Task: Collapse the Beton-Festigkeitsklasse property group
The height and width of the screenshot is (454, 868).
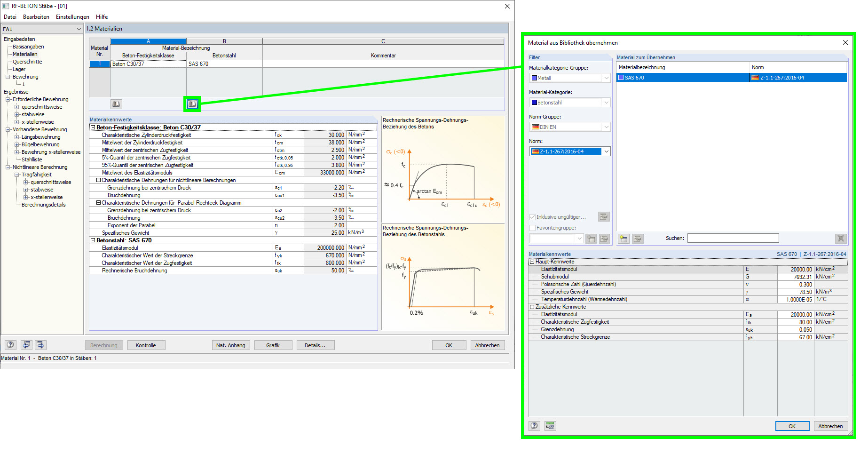Action: point(93,127)
